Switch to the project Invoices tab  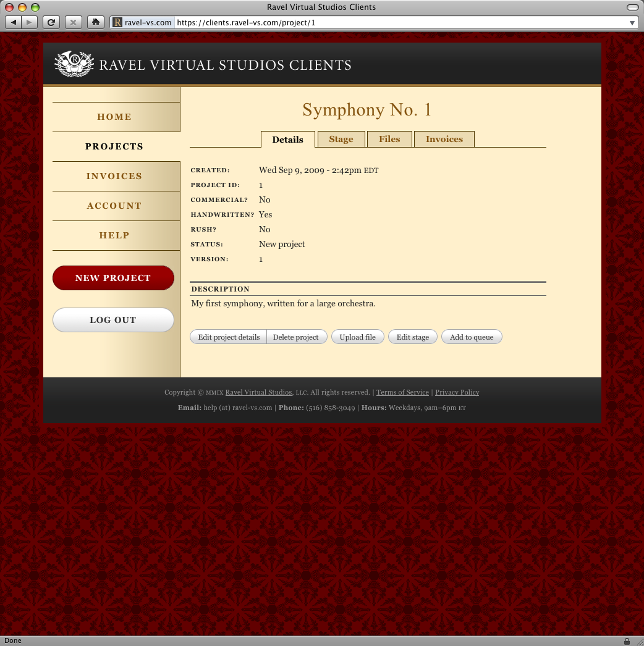tap(444, 139)
